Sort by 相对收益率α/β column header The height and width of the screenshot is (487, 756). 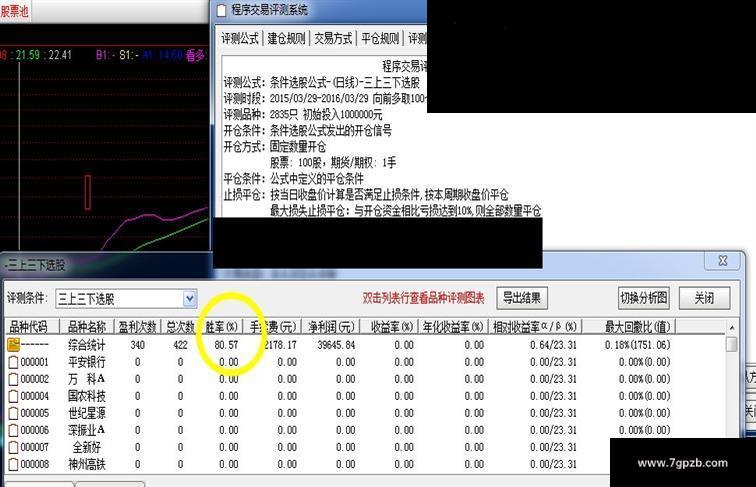pyautogui.click(x=535, y=327)
